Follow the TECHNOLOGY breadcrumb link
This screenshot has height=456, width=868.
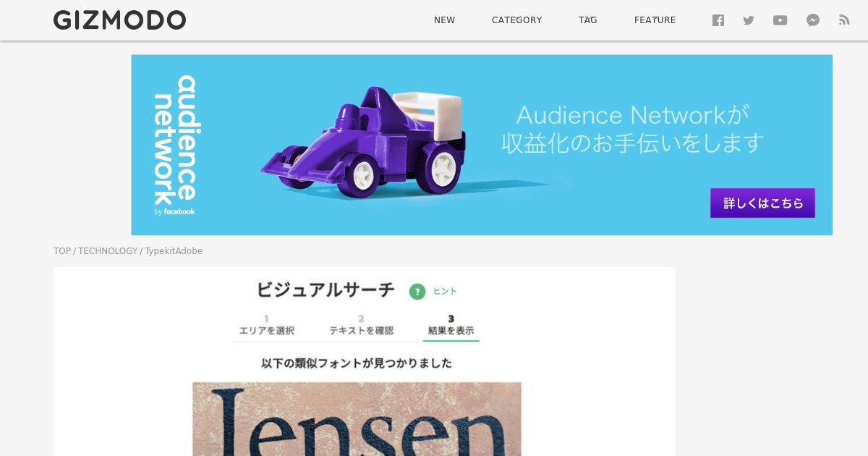point(108,251)
